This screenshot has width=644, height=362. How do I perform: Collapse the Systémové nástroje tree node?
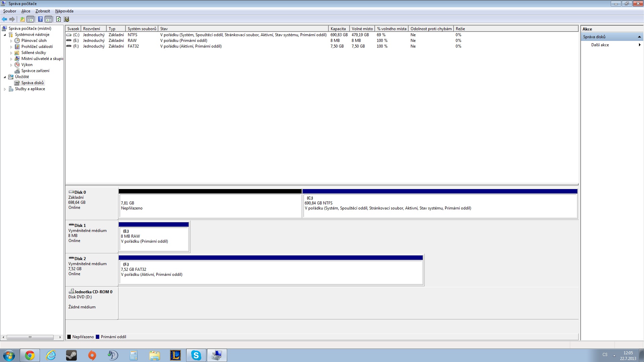(x=5, y=35)
